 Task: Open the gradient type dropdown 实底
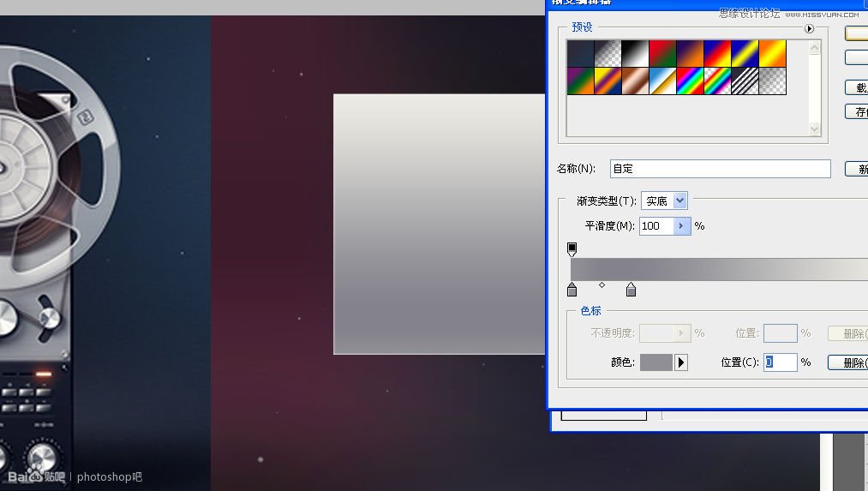point(664,201)
